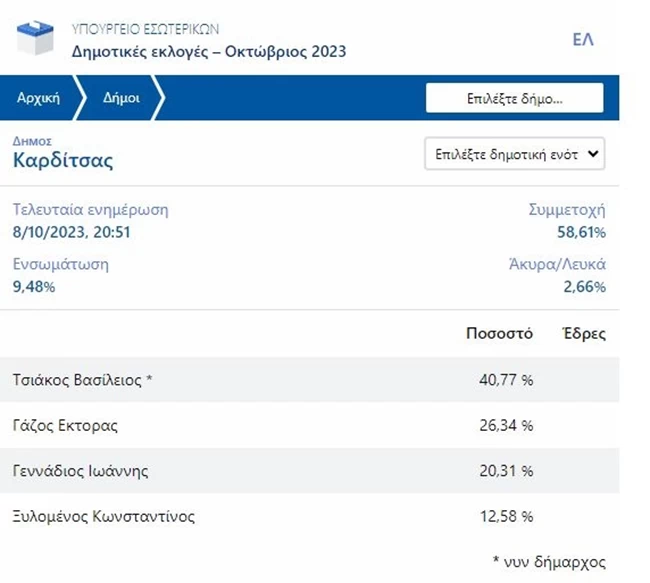Select the Καρδίτσας municipality heading
650x583 pixels.
[63, 160]
